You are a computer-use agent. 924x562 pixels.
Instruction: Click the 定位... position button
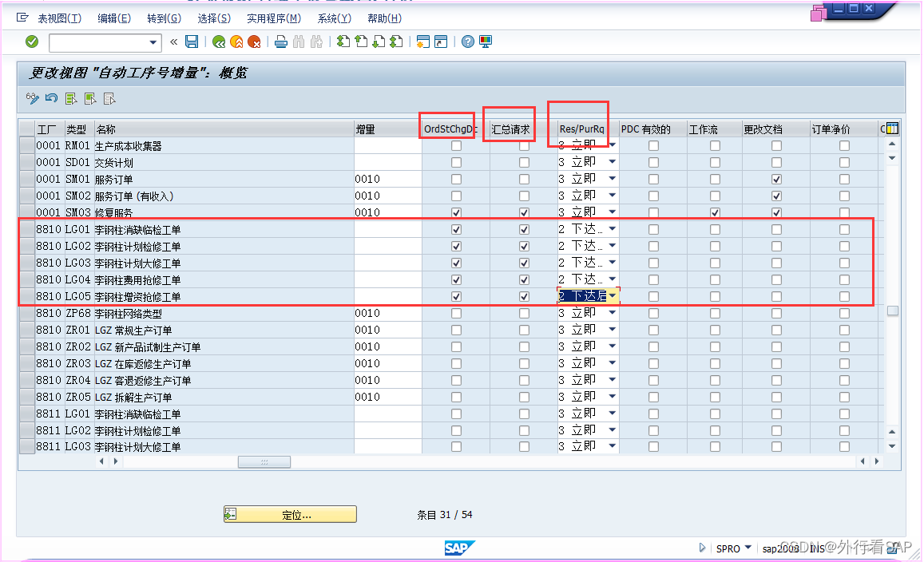click(290, 514)
